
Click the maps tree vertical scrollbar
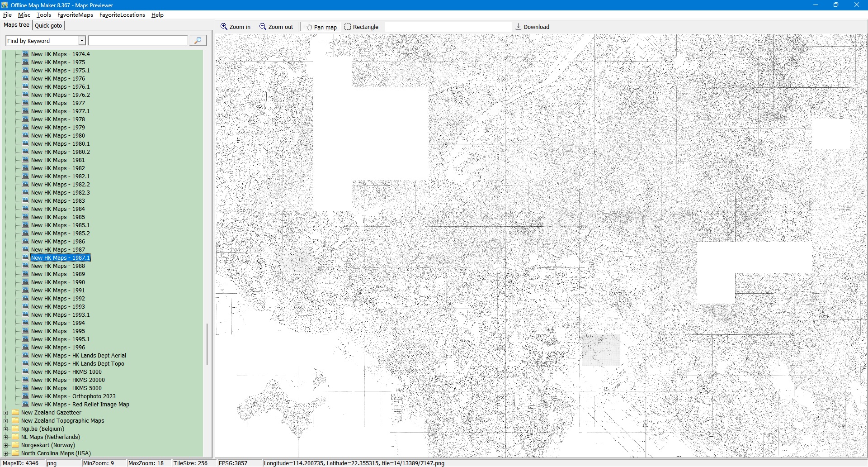[207, 344]
